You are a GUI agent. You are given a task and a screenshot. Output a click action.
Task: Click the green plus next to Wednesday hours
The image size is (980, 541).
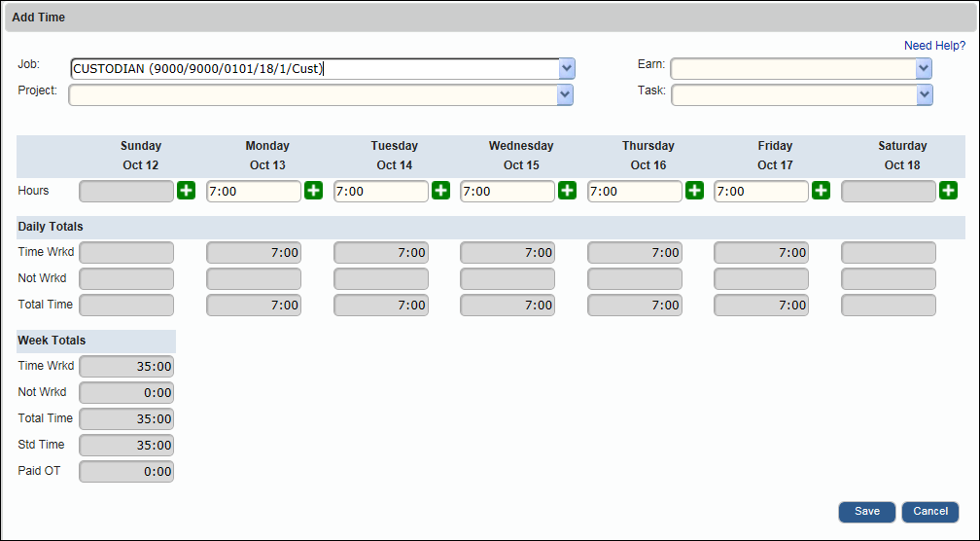(568, 191)
